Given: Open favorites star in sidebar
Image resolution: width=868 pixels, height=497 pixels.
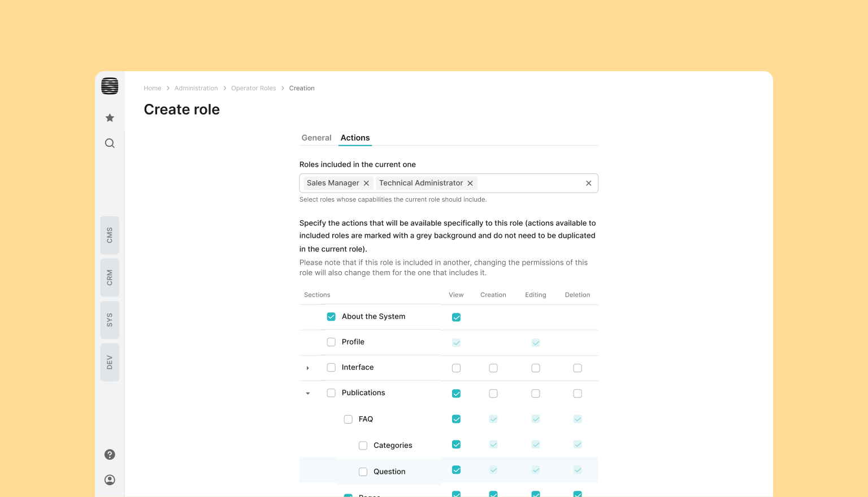Looking at the screenshot, I should pos(110,117).
